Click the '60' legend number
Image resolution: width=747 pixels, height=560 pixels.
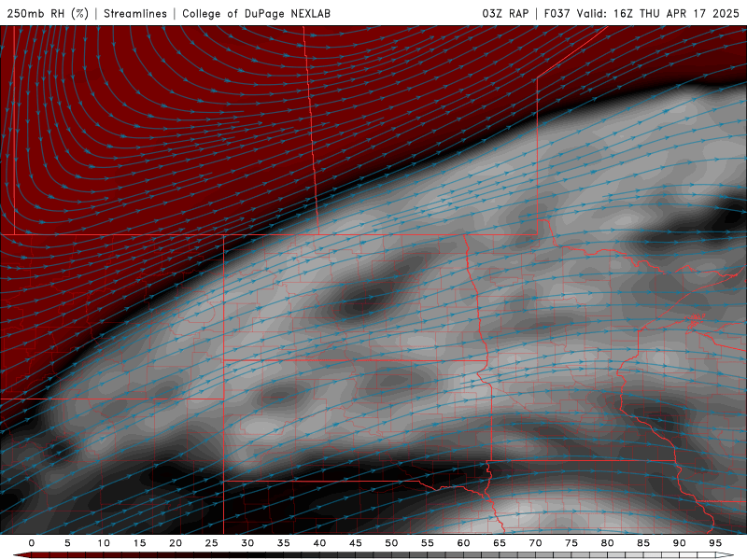point(463,543)
